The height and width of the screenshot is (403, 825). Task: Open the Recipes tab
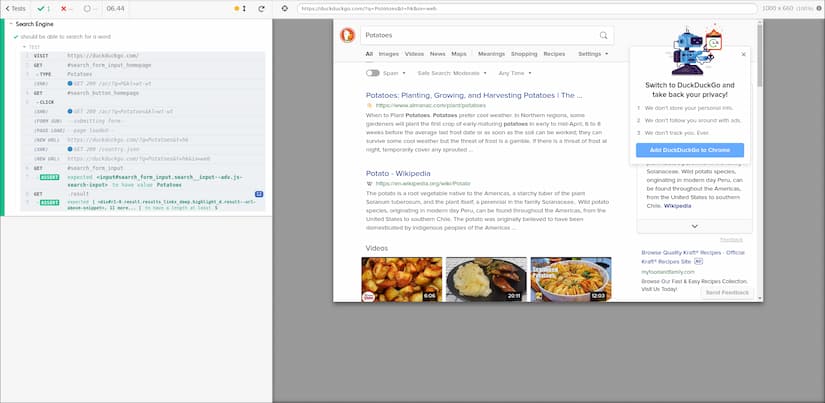coord(555,54)
